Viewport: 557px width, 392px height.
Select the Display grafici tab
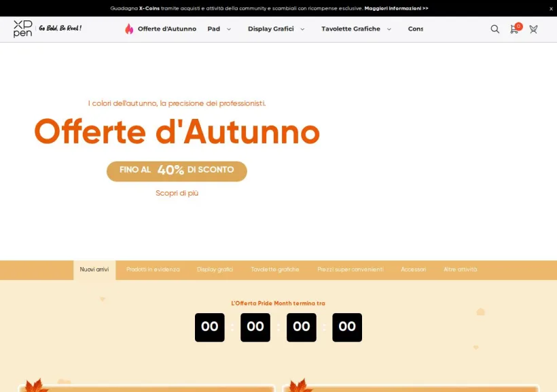215,270
